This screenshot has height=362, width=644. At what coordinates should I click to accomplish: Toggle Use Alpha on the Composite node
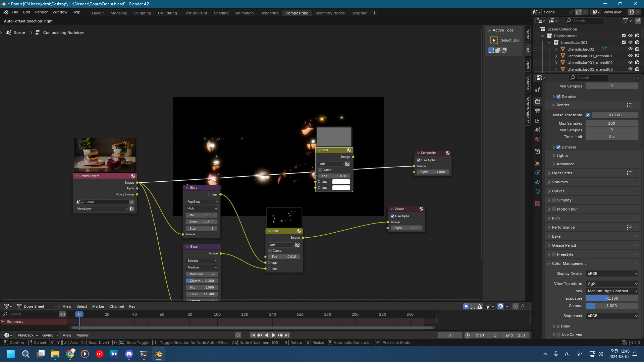click(x=419, y=160)
